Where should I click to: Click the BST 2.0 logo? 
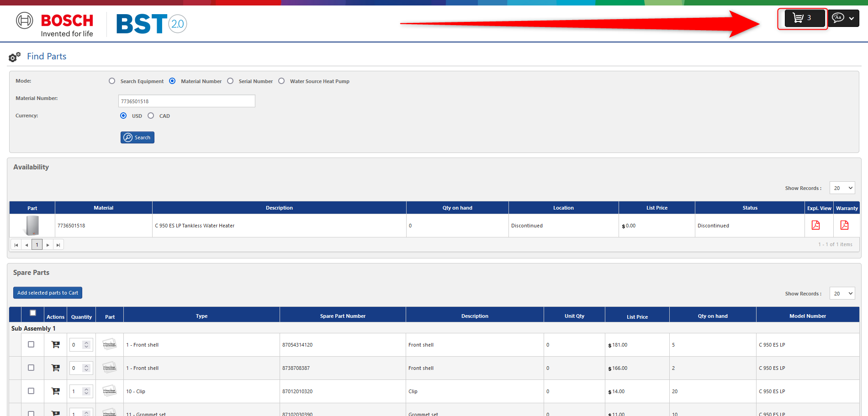[x=152, y=24]
